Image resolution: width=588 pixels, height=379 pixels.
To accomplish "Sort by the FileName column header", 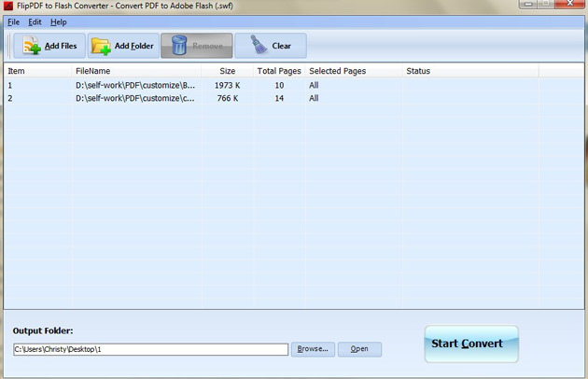I will click(x=136, y=71).
